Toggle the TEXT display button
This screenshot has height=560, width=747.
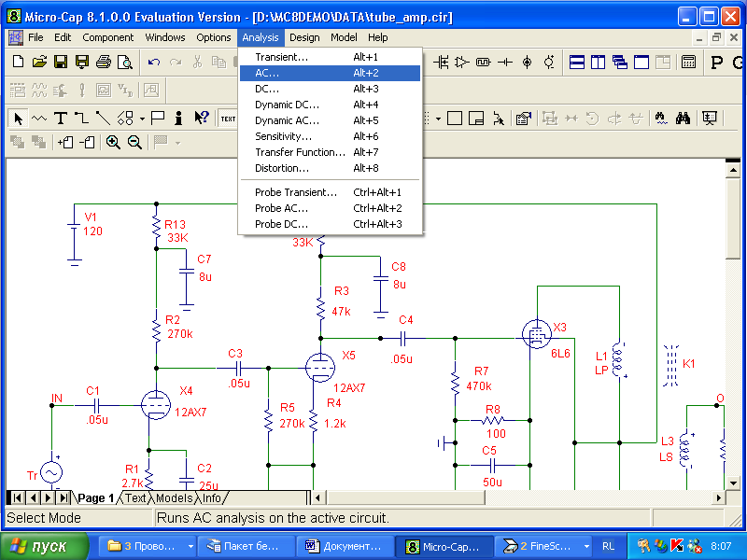[x=228, y=119]
